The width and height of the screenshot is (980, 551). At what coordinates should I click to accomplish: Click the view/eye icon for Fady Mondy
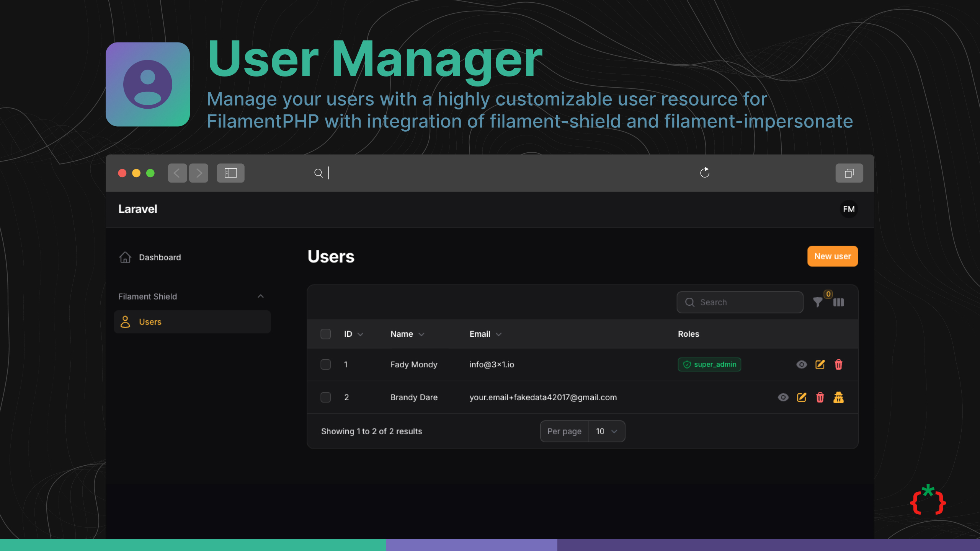(x=801, y=365)
